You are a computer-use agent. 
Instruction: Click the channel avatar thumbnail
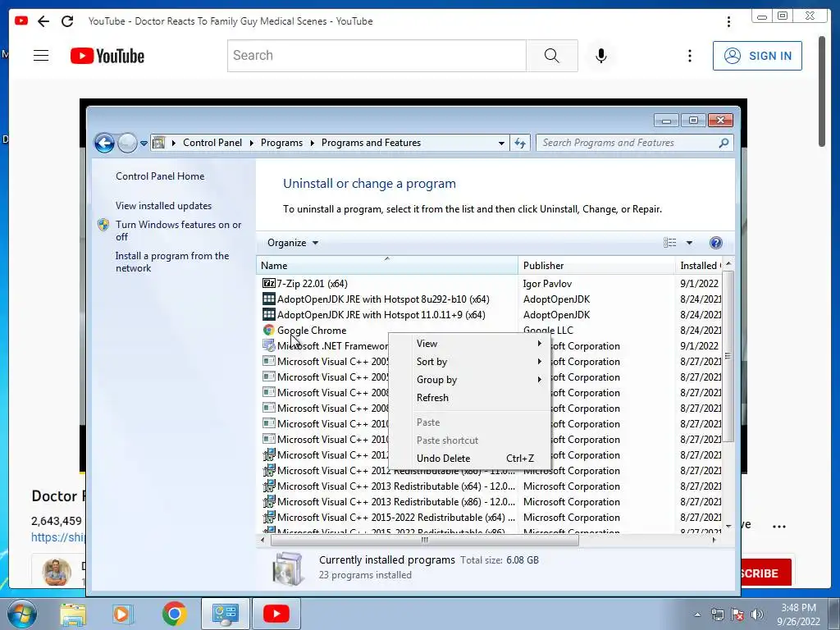point(57,572)
